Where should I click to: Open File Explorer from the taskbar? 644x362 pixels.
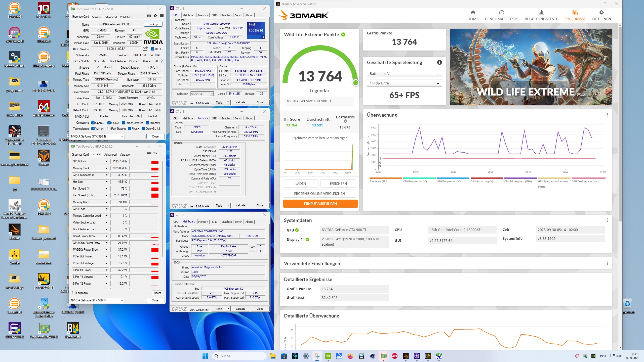273,356
